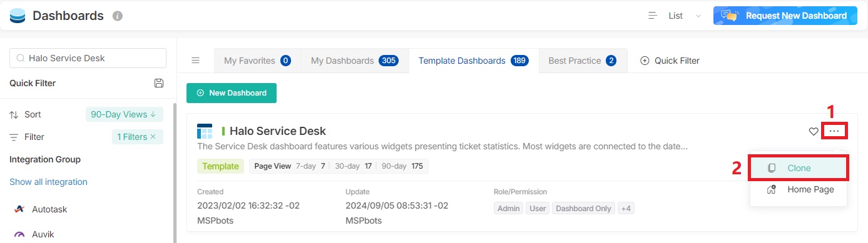Image resolution: width=868 pixels, height=243 pixels.
Task: Click the Filter lines icon
Action: [14, 137]
